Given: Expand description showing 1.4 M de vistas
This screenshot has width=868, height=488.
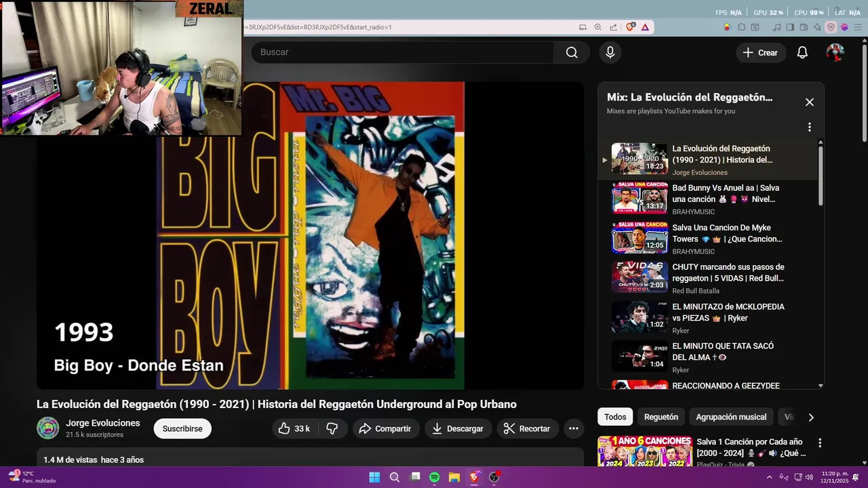Looking at the screenshot, I should pyautogui.click(x=310, y=458).
